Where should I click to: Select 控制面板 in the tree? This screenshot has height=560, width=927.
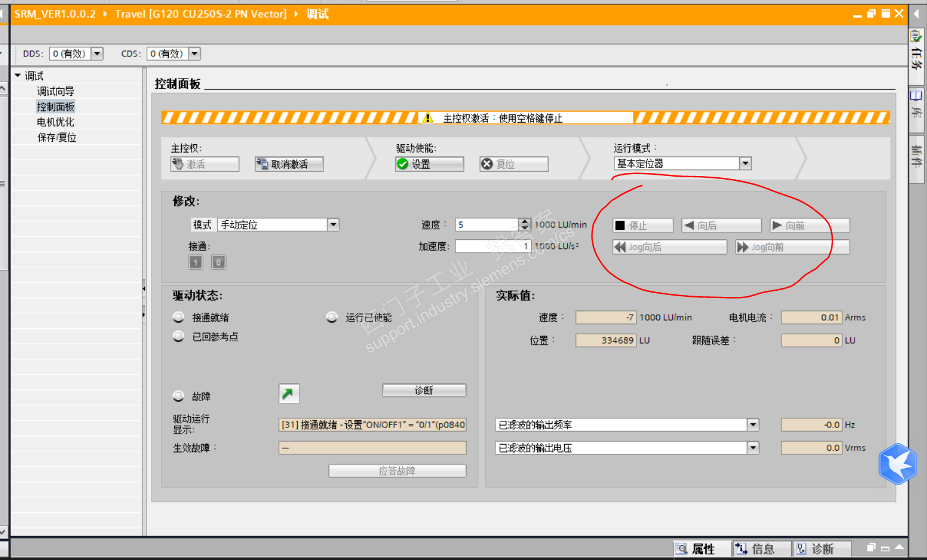(x=55, y=107)
